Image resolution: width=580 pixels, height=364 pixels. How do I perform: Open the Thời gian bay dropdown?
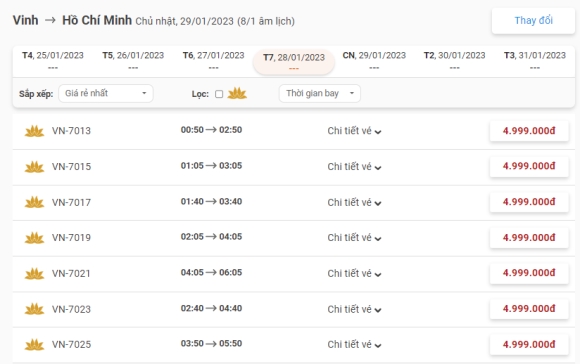320,93
